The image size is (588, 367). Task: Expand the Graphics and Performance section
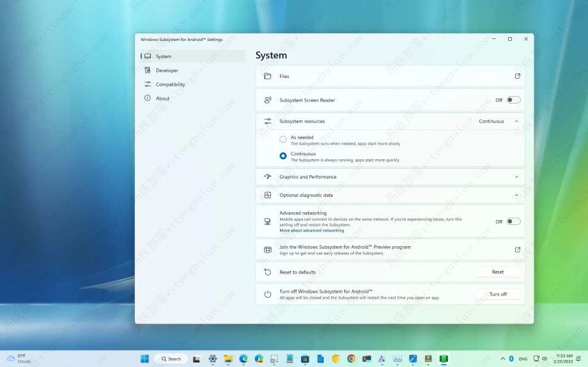pyautogui.click(x=516, y=177)
